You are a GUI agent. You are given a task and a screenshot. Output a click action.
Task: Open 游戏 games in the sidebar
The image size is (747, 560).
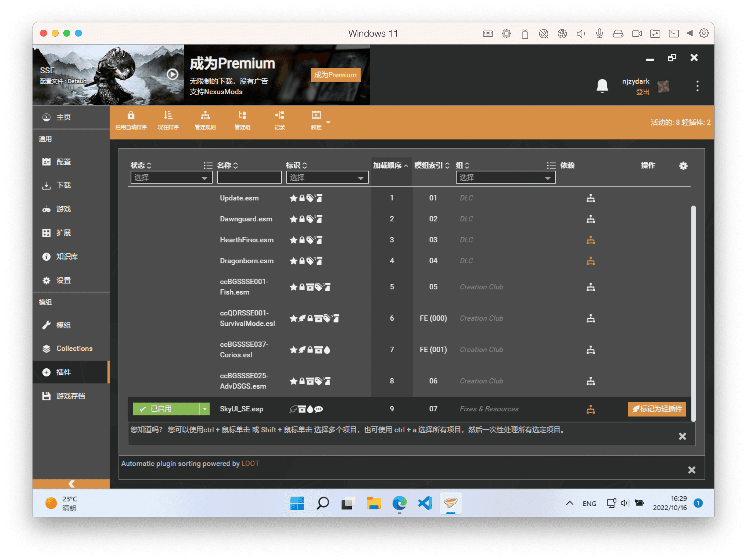[x=71, y=209]
